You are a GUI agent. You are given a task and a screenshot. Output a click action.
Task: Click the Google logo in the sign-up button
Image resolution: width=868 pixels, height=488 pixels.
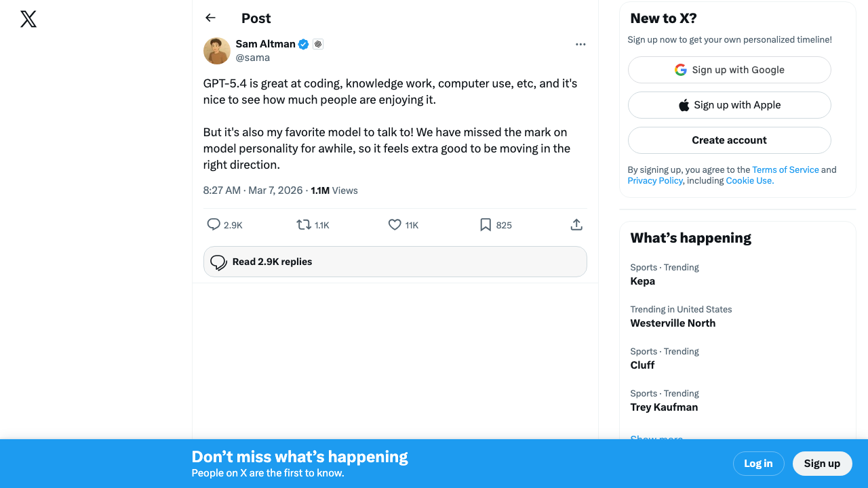(680, 69)
